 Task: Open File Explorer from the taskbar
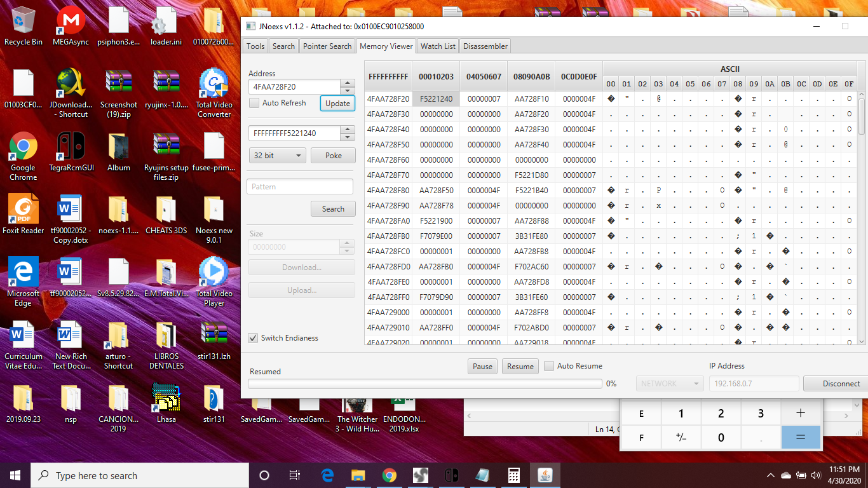point(358,475)
